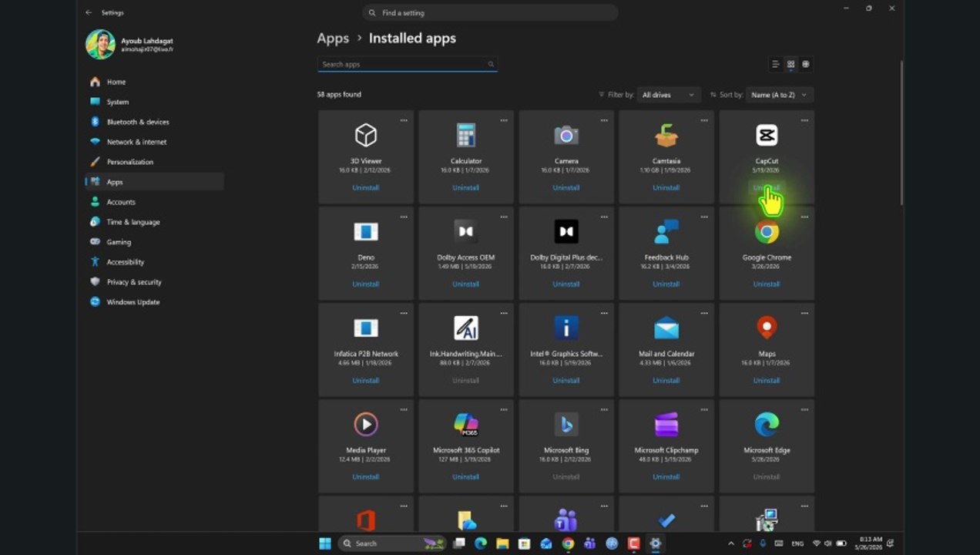The width and height of the screenshot is (980, 555).
Task: Open more options for Google Chrome
Action: click(804, 217)
